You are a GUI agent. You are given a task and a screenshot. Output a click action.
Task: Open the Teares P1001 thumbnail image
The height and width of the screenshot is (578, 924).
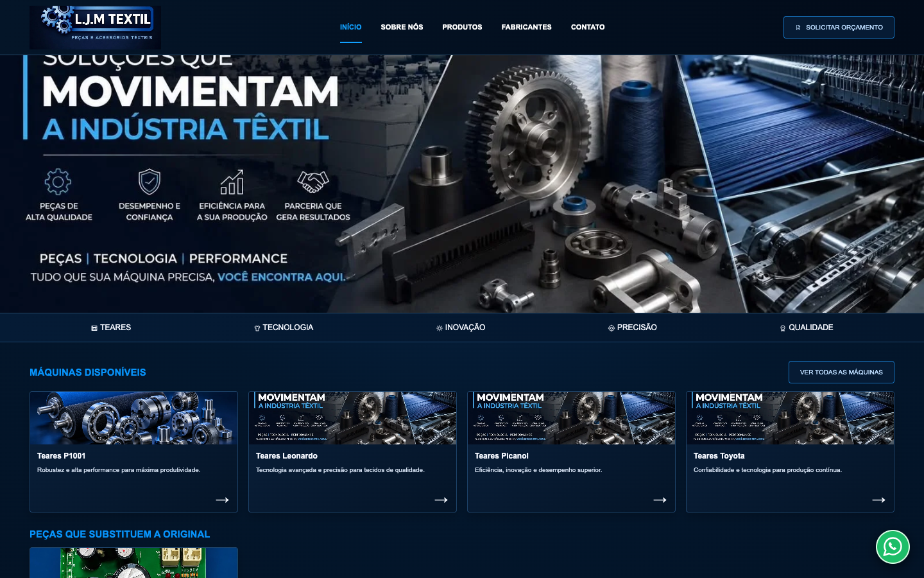coord(133,418)
